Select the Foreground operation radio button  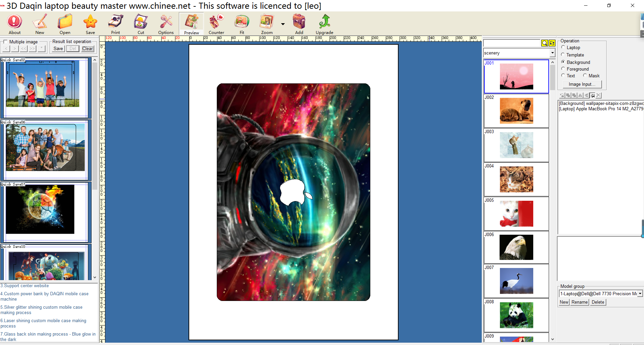click(563, 69)
